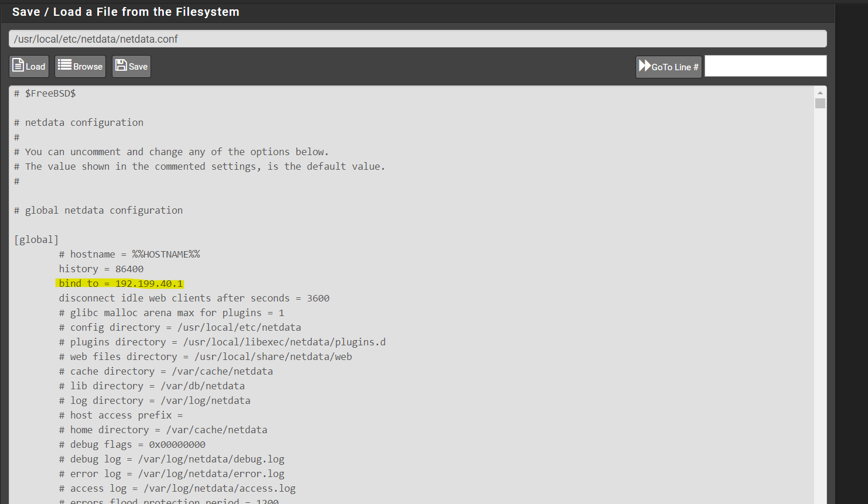Select the Load button to open netdata.conf
The image size is (868, 504).
[29, 66]
